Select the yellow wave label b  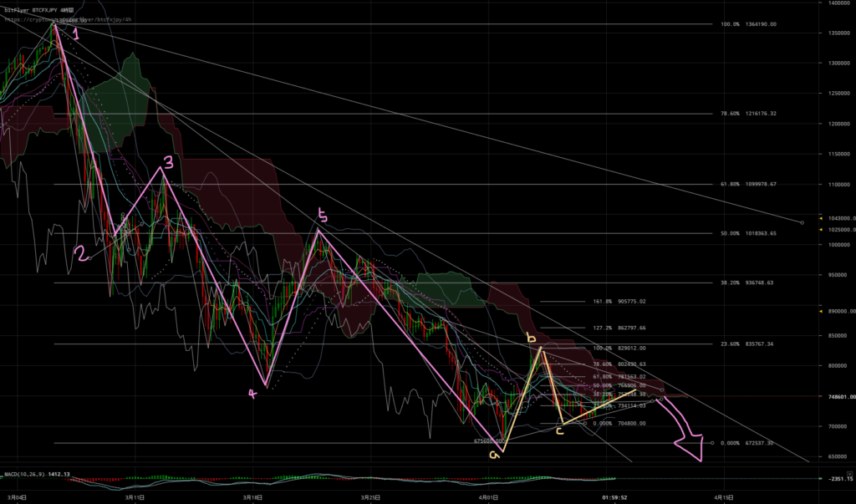coord(530,338)
